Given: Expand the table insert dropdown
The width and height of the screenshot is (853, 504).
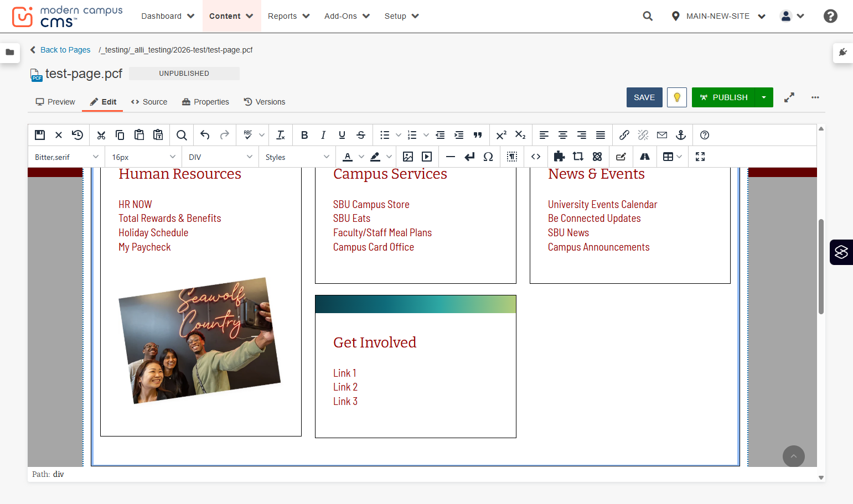Looking at the screenshot, I should coord(679,157).
